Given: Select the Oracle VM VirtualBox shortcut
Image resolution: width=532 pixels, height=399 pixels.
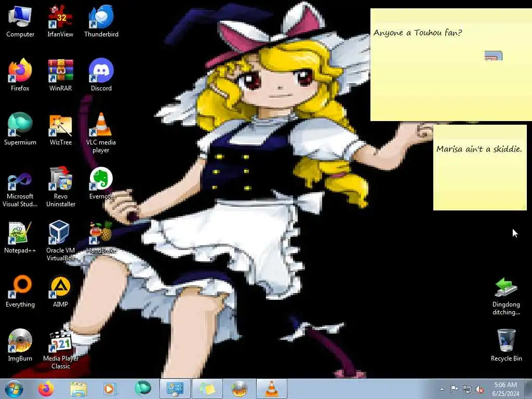Looking at the screenshot, I should pyautogui.click(x=60, y=241).
